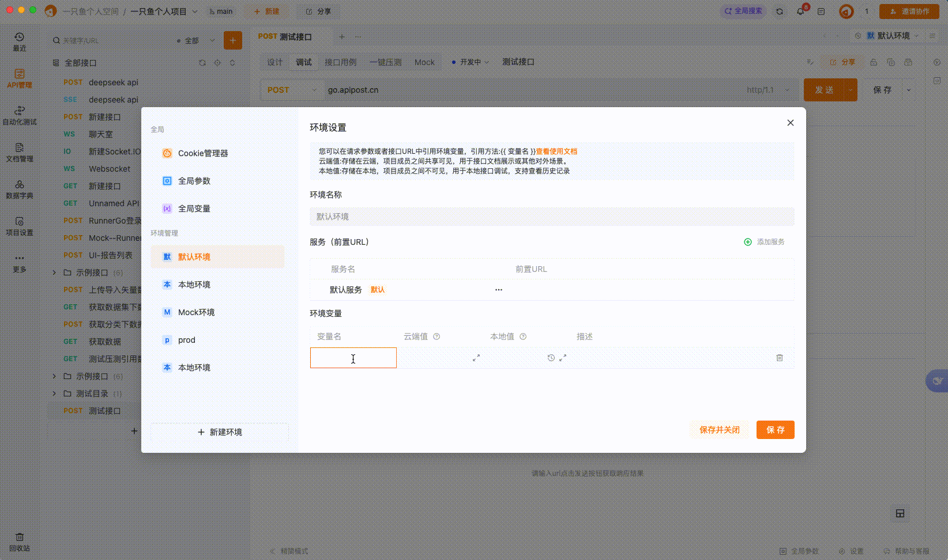
Task: Click the variable name input field
Action: click(x=353, y=358)
